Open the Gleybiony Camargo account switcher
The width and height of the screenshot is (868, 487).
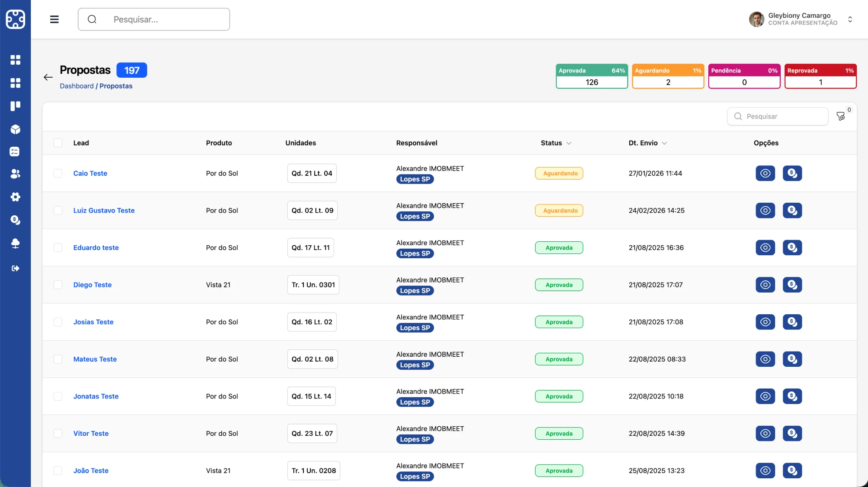pyautogui.click(x=850, y=19)
